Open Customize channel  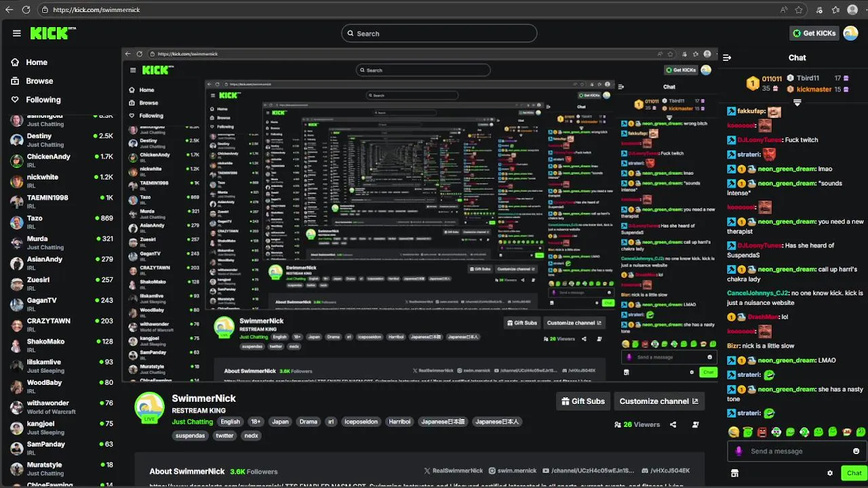click(659, 401)
